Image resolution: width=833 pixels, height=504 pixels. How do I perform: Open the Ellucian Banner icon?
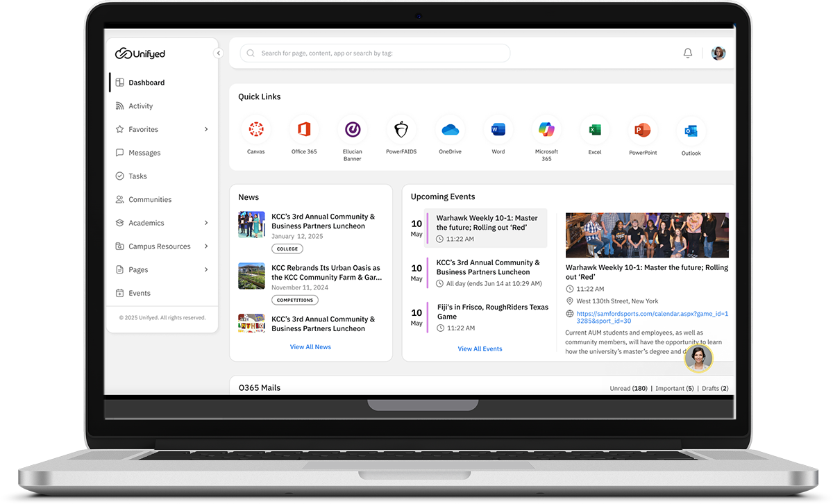(x=353, y=130)
